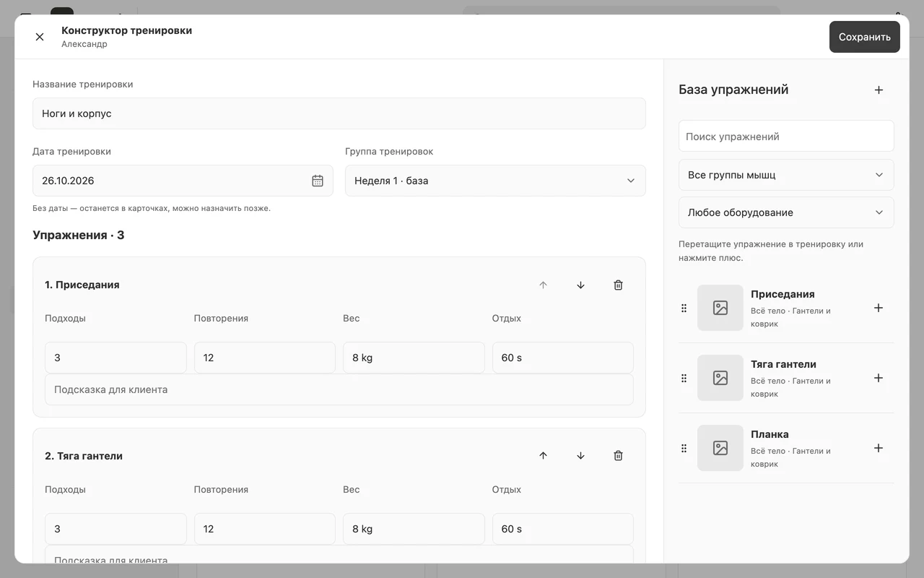Move Приседания exercise down
924x578 pixels.
coord(580,285)
